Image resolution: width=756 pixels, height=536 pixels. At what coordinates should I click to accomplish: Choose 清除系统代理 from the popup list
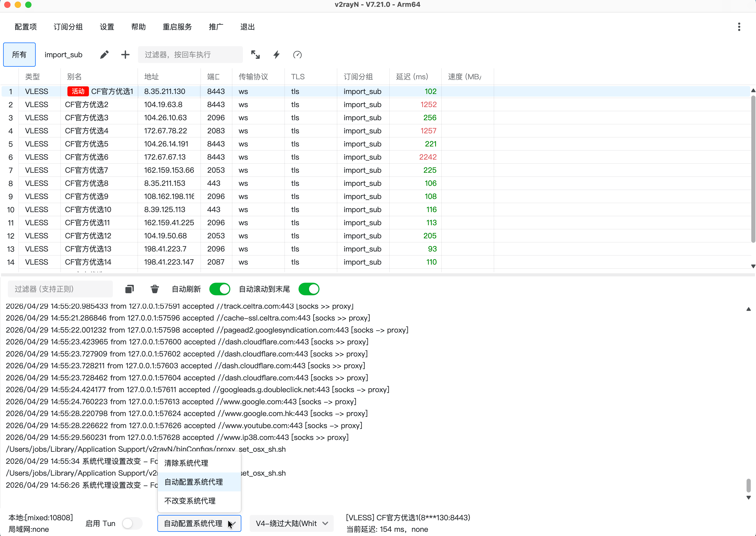pos(199,463)
